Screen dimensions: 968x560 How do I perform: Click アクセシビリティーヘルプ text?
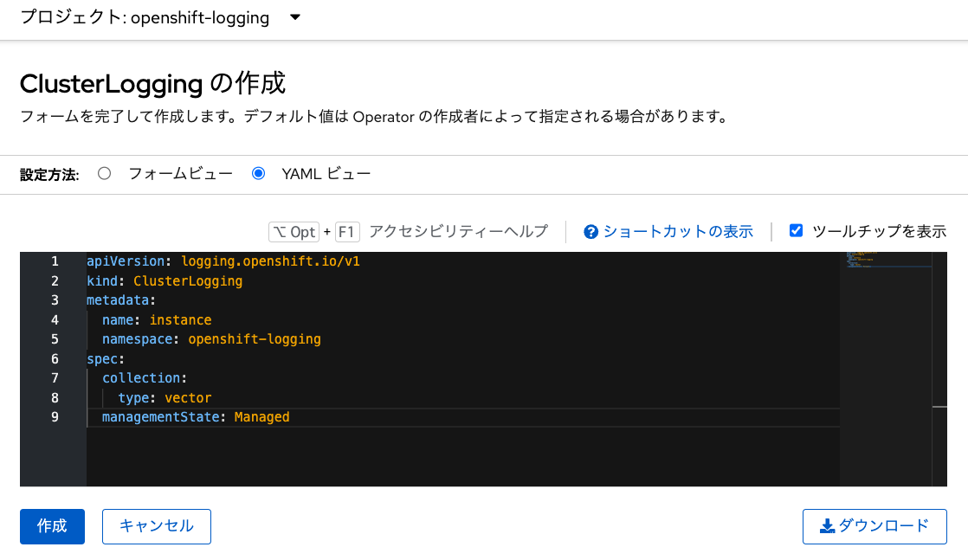tap(458, 232)
